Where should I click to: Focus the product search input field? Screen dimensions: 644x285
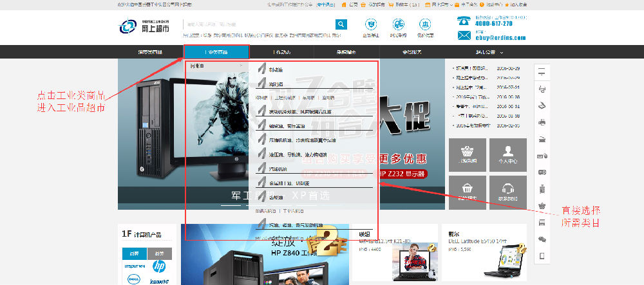[x=259, y=24]
